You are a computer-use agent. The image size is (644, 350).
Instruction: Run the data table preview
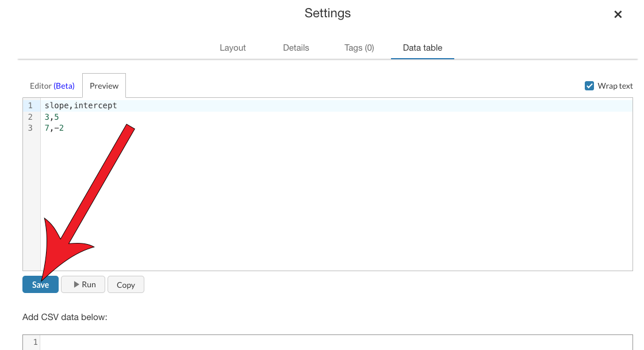coord(83,284)
